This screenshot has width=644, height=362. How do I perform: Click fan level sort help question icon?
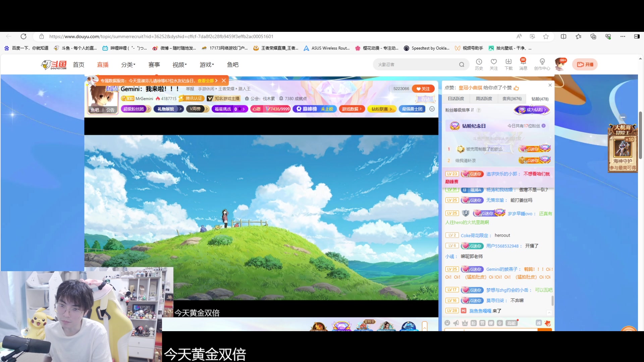[479, 110]
